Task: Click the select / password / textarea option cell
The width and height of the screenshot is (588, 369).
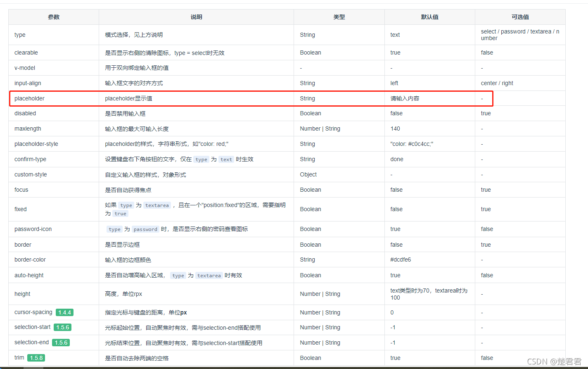Action: click(520, 35)
